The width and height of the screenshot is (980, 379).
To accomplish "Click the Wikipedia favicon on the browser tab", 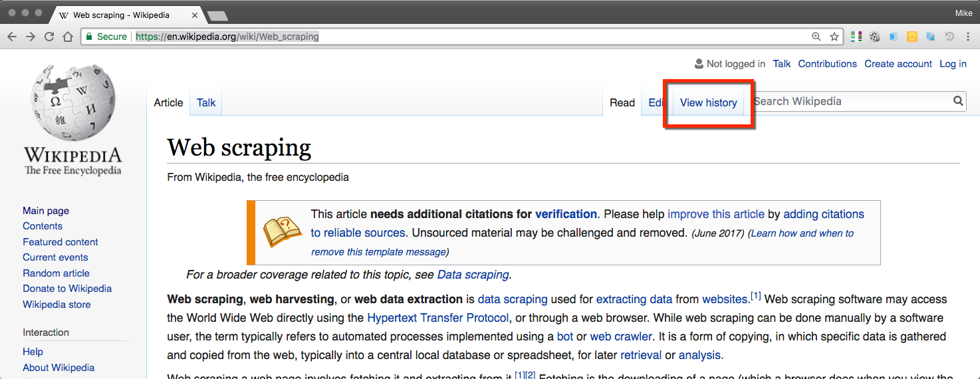I will pos(64,15).
